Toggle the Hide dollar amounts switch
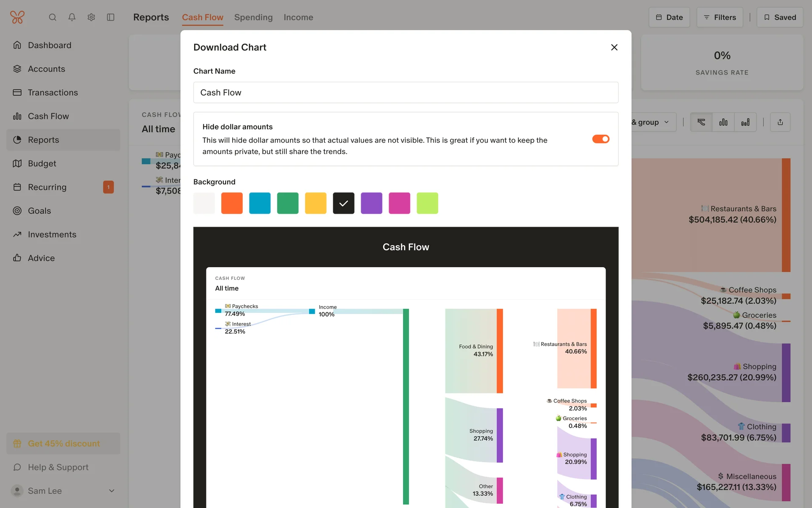 (601, 139)
